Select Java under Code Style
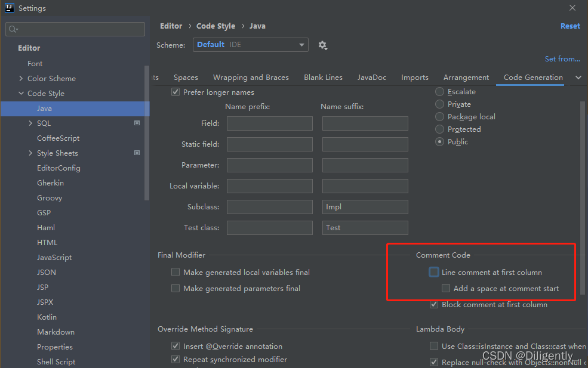The height and width of the screenshot is (368, 588). coord(75,109)
